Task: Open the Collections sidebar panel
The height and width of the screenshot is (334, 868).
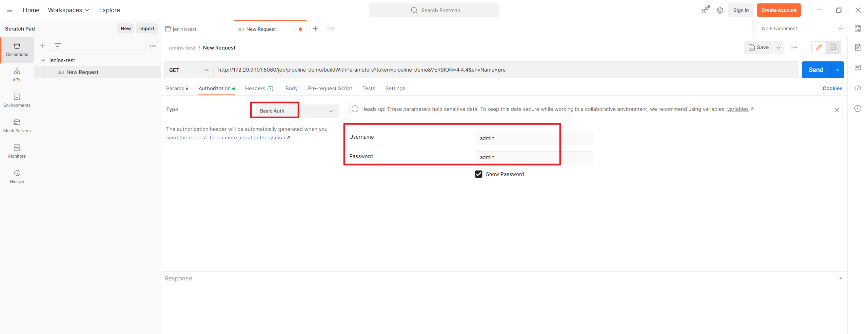Action: (17, 50)
